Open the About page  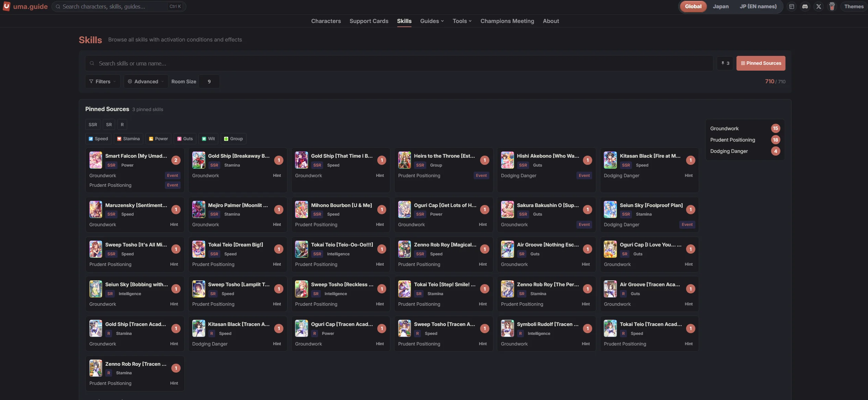pos(551,21)
